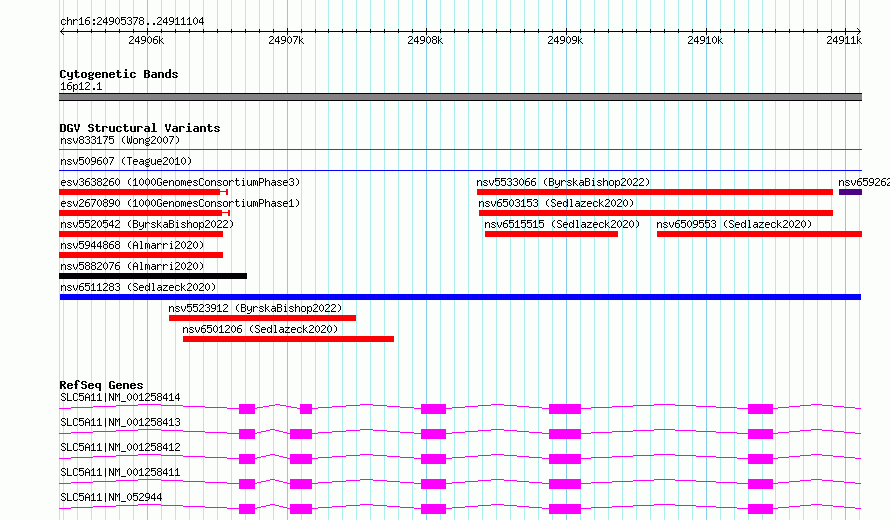The height and width of the screenshot is (520, 890).
Task: Open variant nsv833175 (Wong2007) label
Action: click(120, 140)
